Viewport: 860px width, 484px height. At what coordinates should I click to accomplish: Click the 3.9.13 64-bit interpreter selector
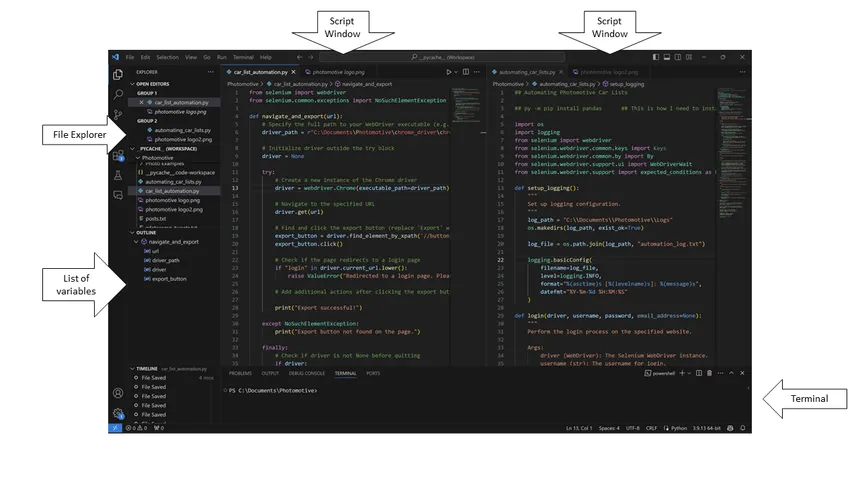[x=706, y=428]
